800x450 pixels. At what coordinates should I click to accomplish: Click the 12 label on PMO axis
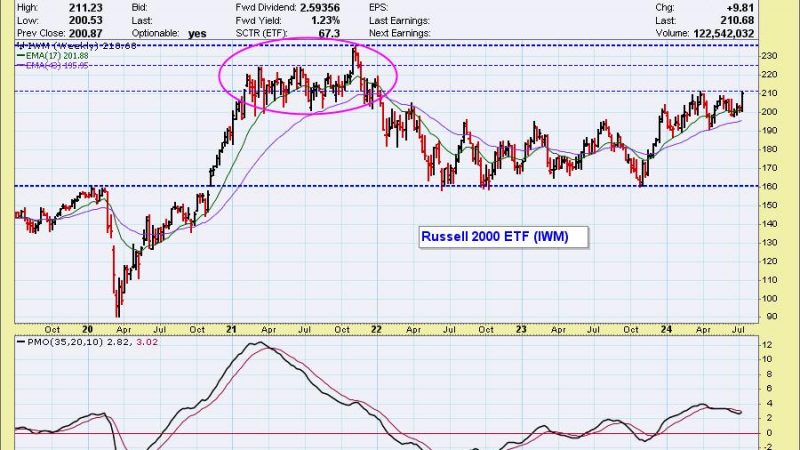coord(768,345)
